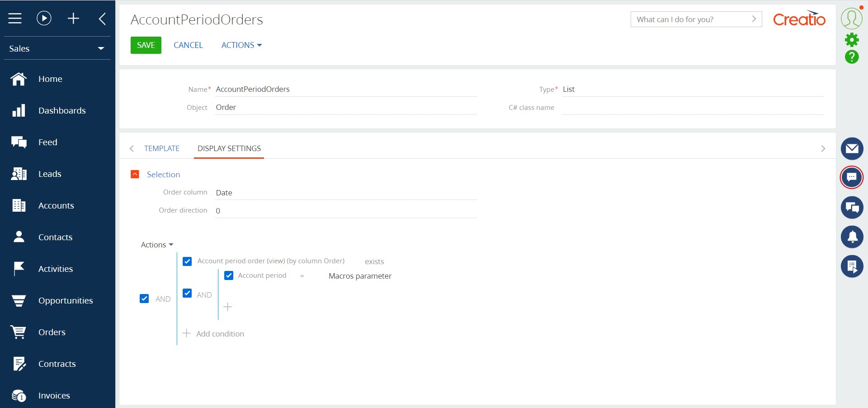
Task: Toggle the outer AND group checkbox
Action: pyautogui.click(x=144, y=299)
